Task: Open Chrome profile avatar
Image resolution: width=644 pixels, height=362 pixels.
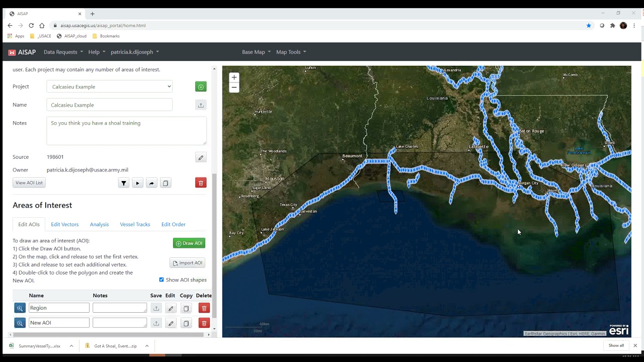Action: [623, 26]
